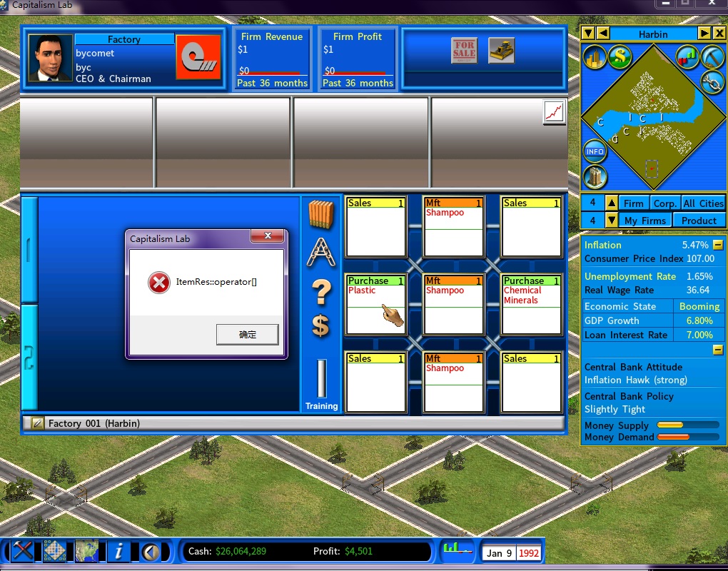
Task: Click the lower cyan side tab numbered 2
Action: (x=29, y=357)
